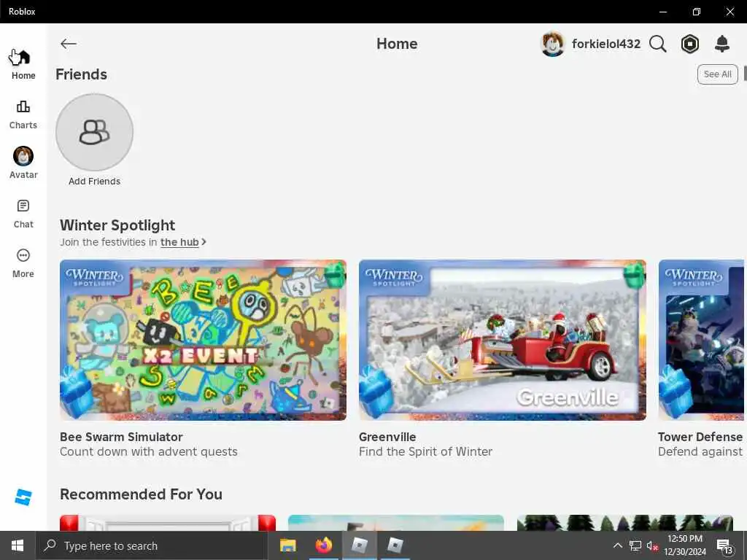
Task: Open the Greenville game thumbnail
Action: [502, 340]
